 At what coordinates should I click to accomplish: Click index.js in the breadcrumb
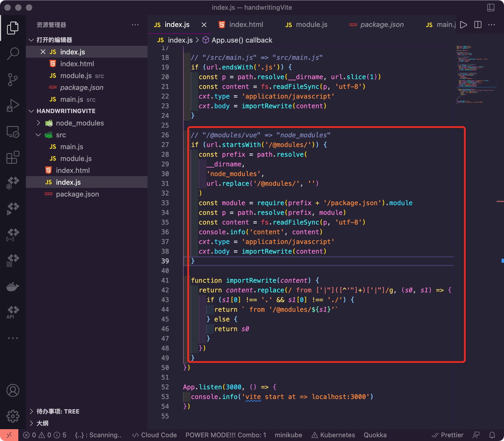[175, 40]
